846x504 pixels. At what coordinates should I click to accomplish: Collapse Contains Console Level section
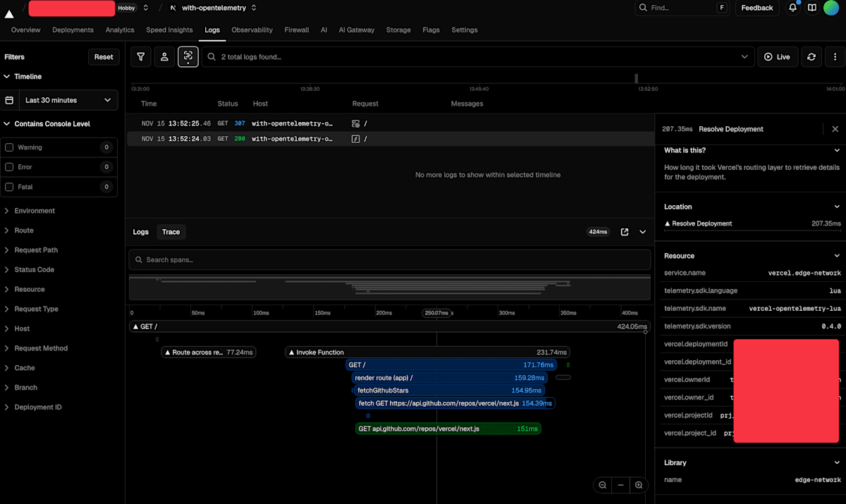click(47, 124)
